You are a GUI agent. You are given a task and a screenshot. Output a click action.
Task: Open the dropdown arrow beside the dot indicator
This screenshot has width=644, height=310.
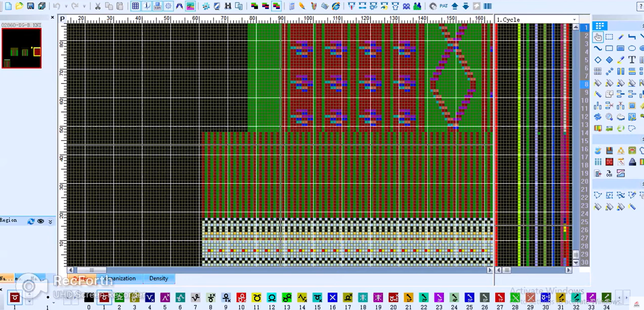click(x=54, y=303)
